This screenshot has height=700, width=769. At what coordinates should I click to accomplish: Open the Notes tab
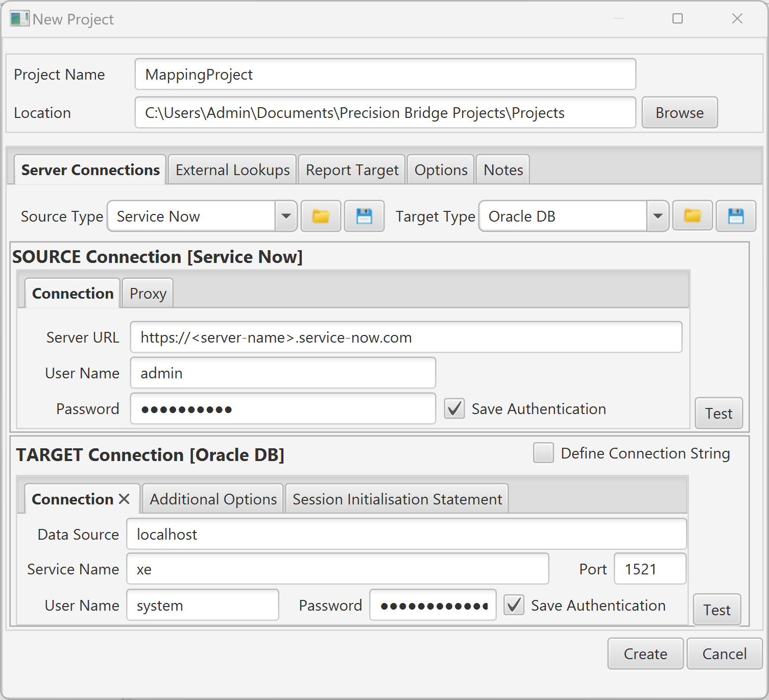pyautogui.click(x=503, y=170)
